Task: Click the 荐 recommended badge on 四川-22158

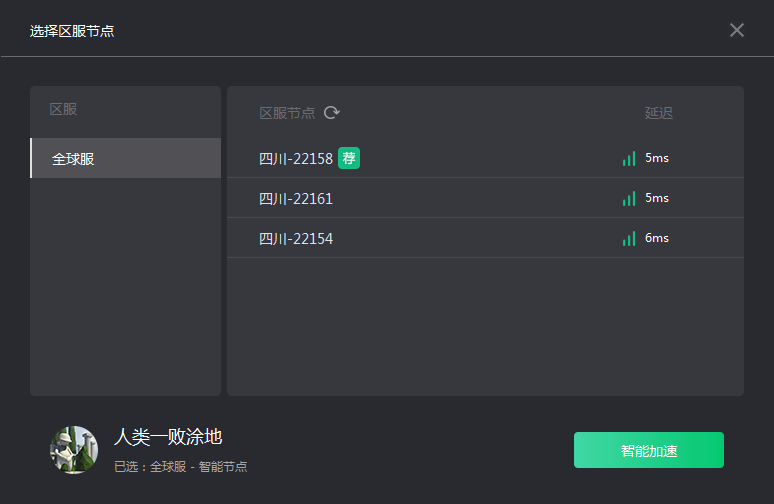Action: point(349,158)
